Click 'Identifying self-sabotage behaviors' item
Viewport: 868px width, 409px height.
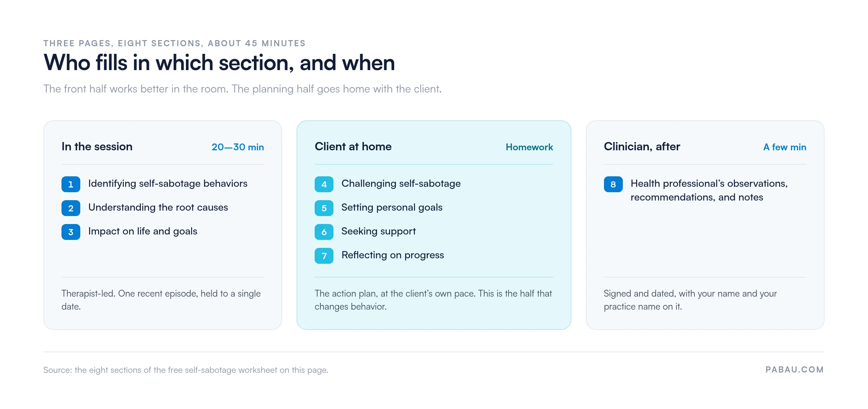pos(168,184)
